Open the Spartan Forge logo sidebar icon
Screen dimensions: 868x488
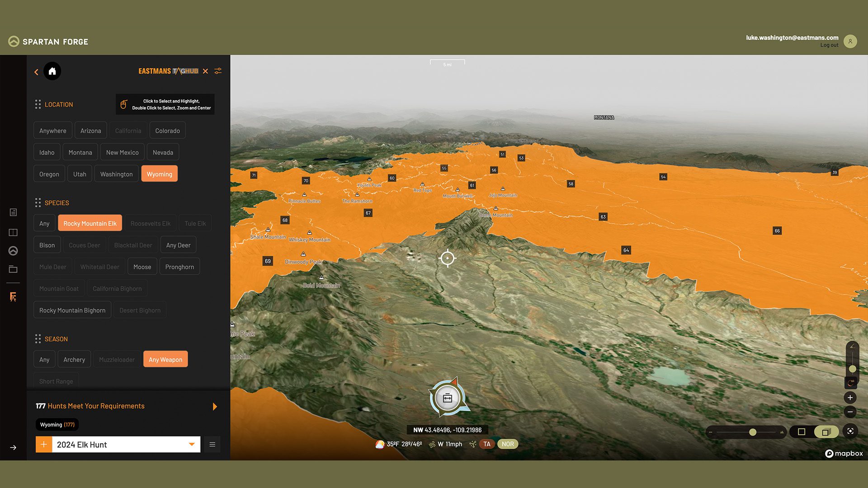[x=13, y=251]
